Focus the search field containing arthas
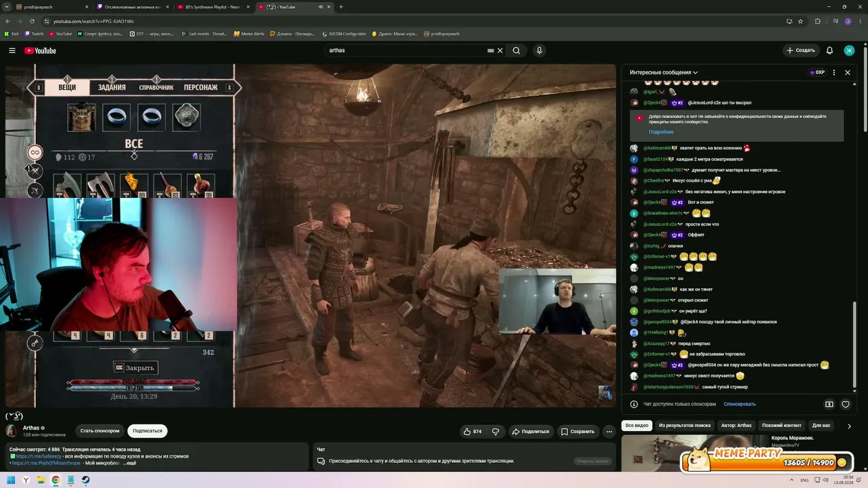This screenshot has width=868, height=488. pyautogui.click(x=407, y=51)
